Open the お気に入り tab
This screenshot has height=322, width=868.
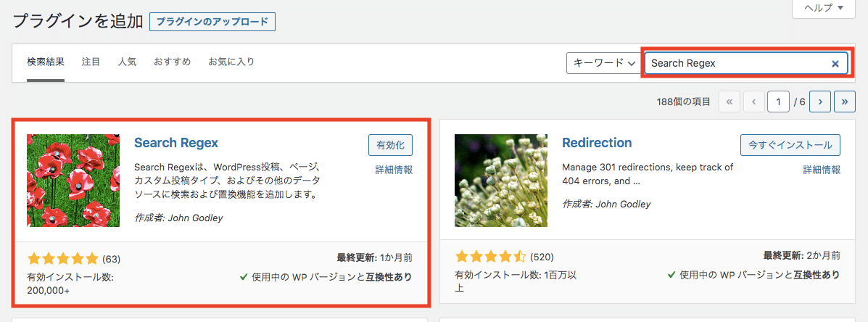coord(231,62)
